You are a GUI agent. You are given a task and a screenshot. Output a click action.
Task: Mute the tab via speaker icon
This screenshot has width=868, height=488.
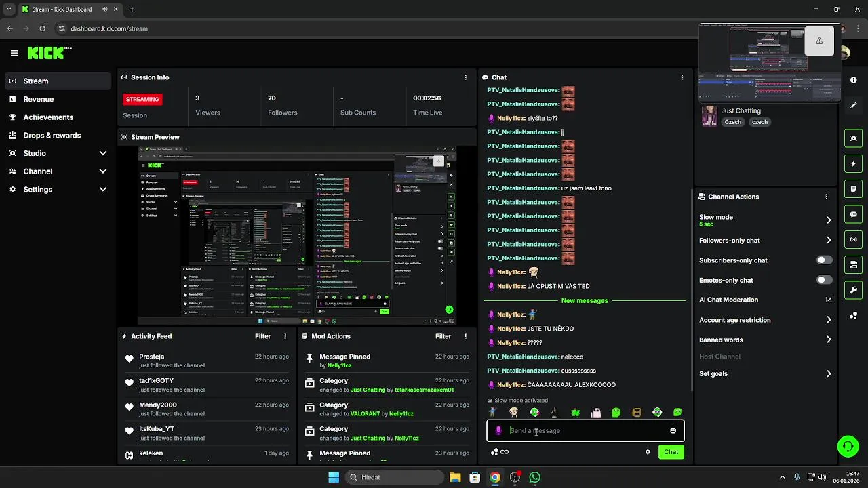pyautogui.click(x=105, y=9)
